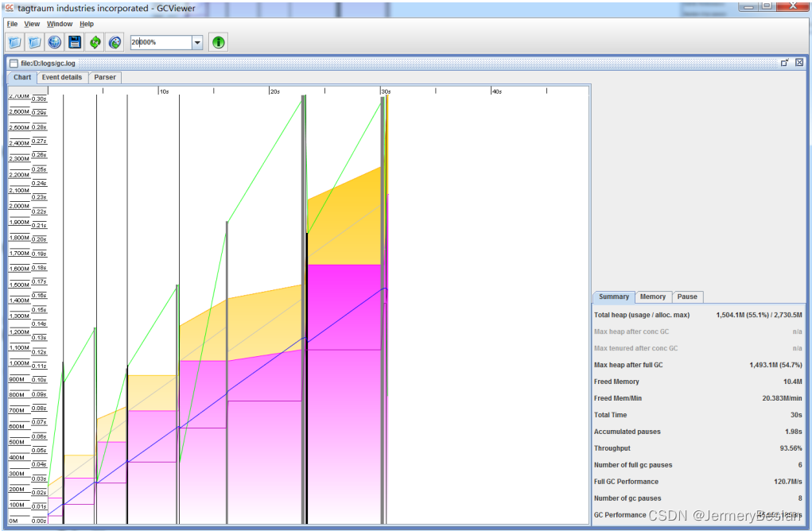Click the 20.383M/min value
The height and width of the screenshot is (531, 812).
point(782,398)
